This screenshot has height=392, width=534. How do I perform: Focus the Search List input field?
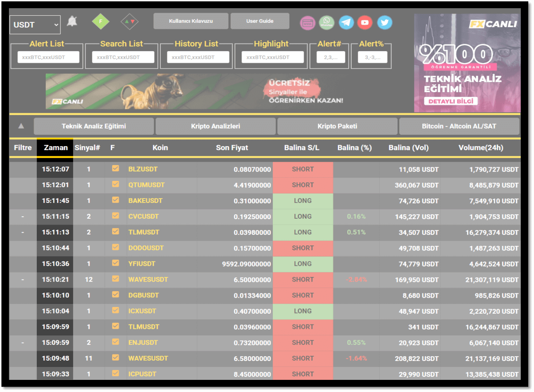click(x=123, y=57)
